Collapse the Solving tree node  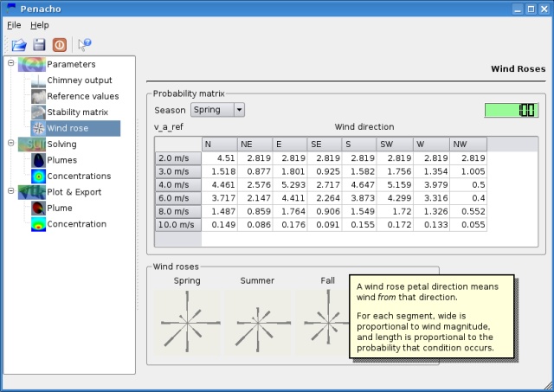pos(11,143)
